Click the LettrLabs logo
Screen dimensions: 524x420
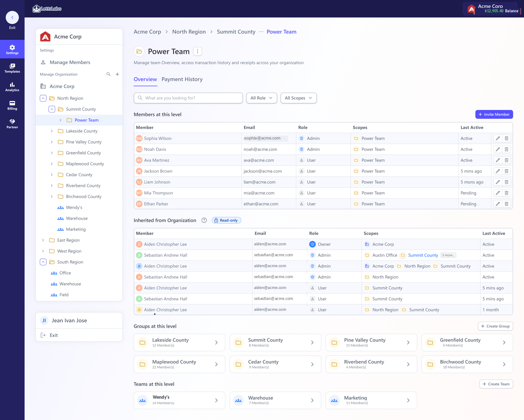click(x=47, y=9)
